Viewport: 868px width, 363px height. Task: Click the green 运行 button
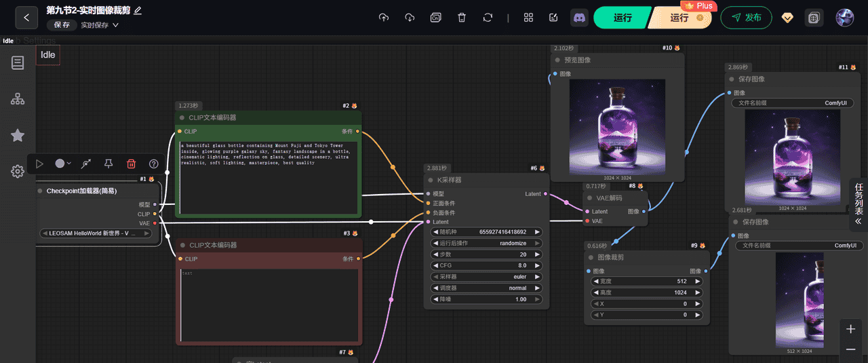coord(622,18)
